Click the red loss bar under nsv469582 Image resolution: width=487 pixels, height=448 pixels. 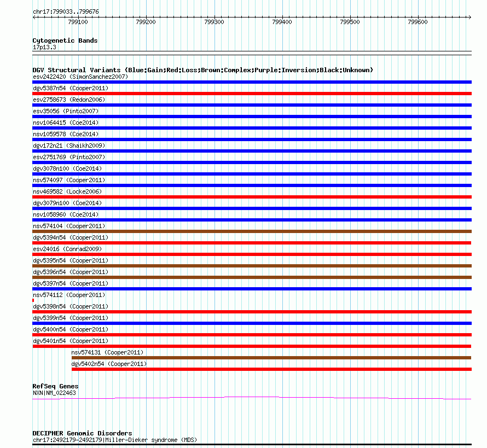click(x=252, y=197)
